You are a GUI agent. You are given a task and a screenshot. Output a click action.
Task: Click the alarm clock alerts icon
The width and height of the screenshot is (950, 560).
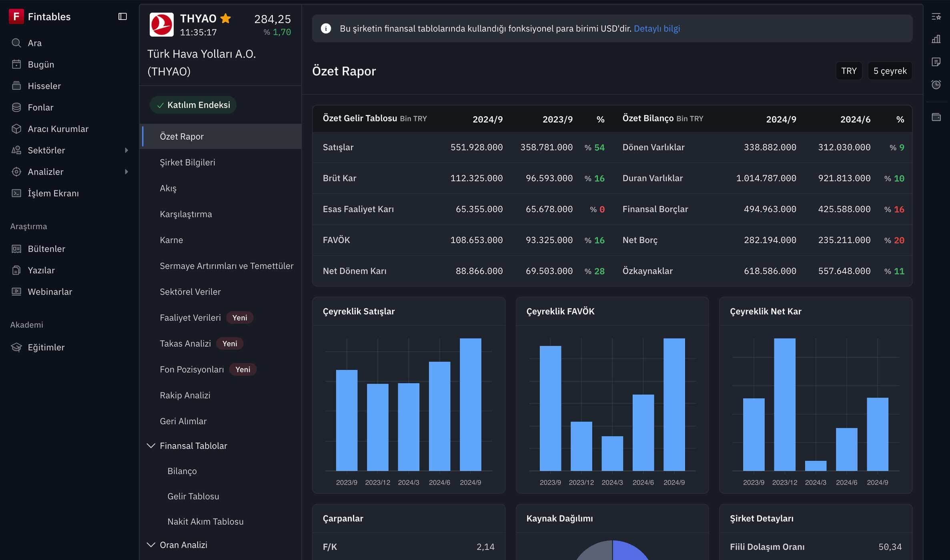pyautogui.click(x=936, y=85)
